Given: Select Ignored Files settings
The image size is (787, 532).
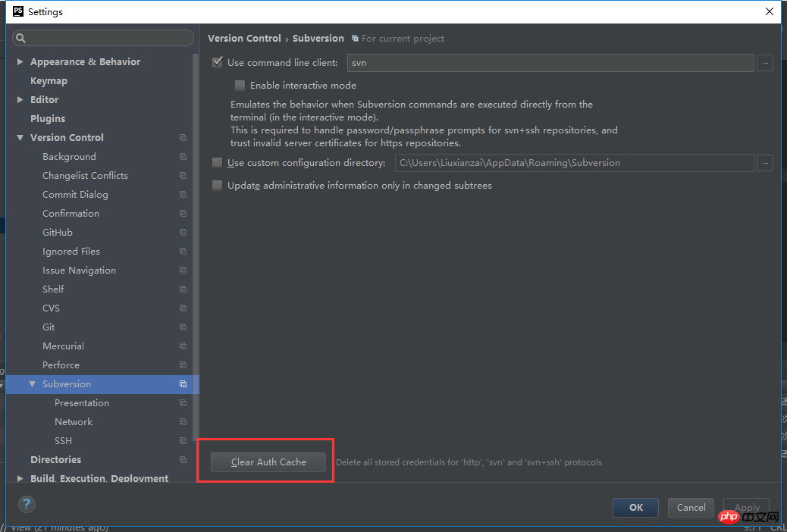Looking at the screenshot, I should pos(71,252).
